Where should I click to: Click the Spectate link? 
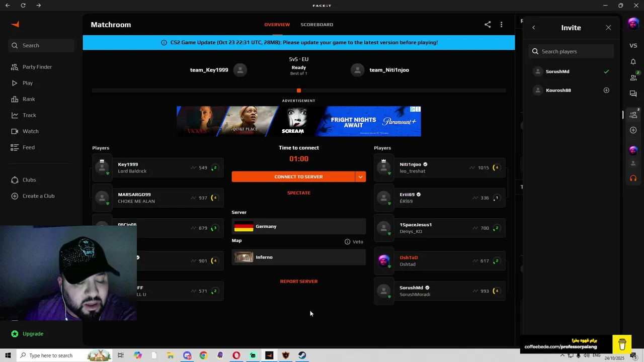pyautogui.click(x=299, y=193)
